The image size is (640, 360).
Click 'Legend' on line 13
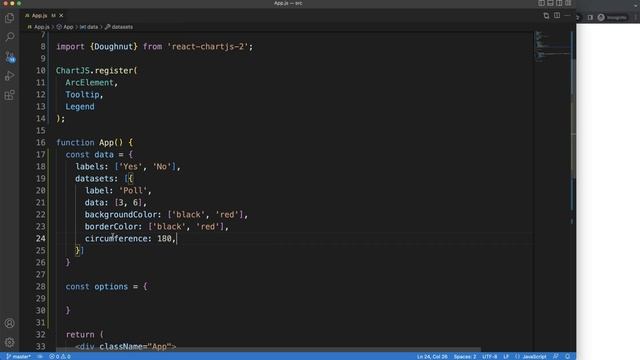click(80, 107)
